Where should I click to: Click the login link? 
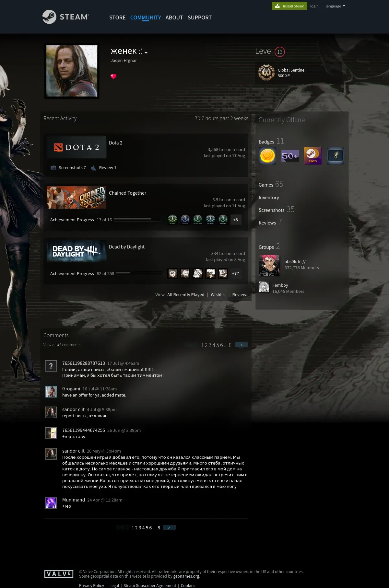[314, 6]
